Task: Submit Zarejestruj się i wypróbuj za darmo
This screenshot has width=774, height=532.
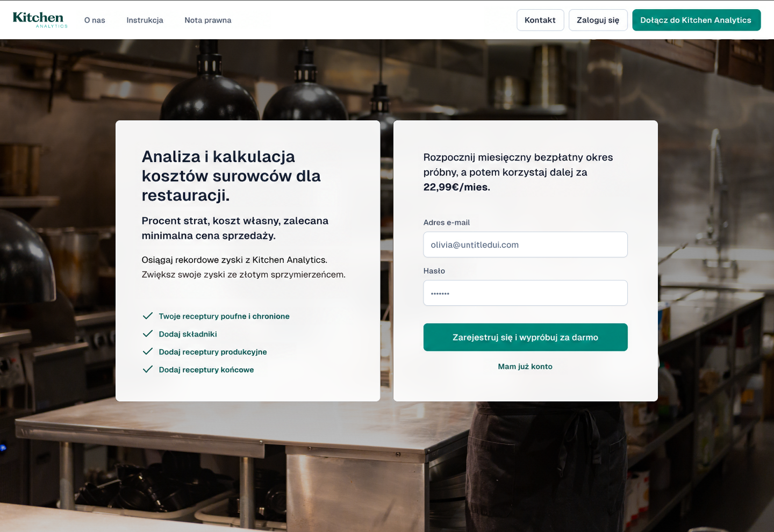Action: pos(525,337)
